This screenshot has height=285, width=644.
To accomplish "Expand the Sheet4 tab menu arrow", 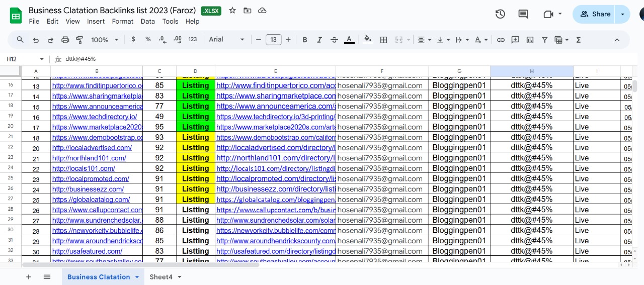I will tap(180, 277).
